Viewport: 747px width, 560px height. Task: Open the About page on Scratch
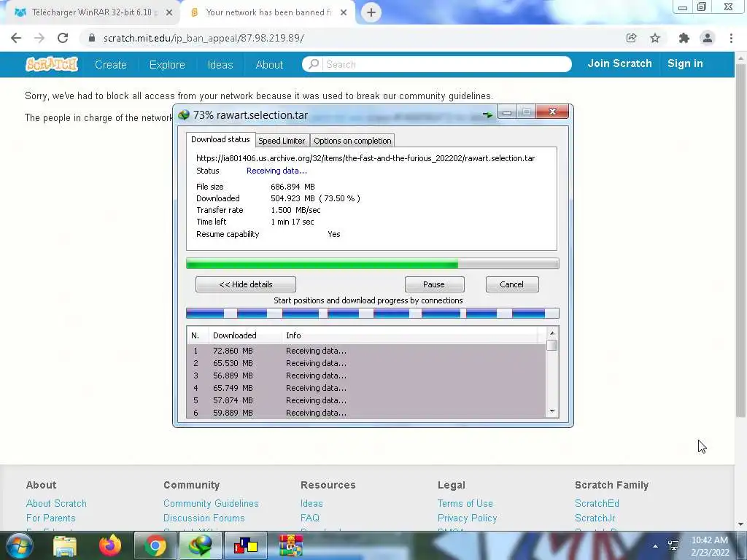pyautogui.click(x=269, y=64)
